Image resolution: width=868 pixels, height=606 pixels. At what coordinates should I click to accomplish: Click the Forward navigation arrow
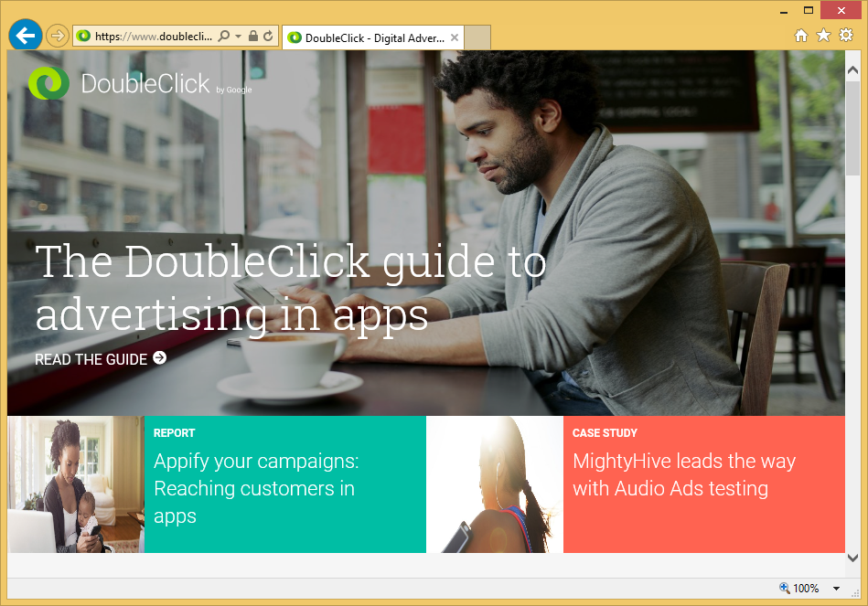tap(57, 36)
